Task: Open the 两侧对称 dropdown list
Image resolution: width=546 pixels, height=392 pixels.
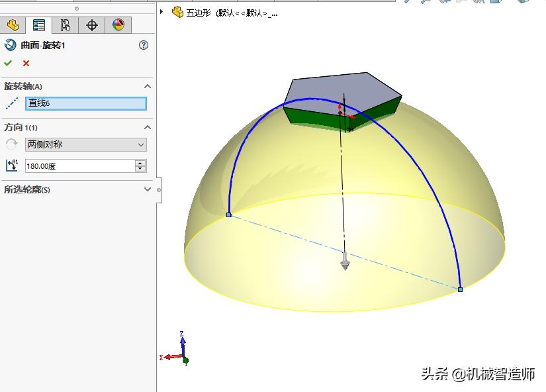Action: [140, 144]
